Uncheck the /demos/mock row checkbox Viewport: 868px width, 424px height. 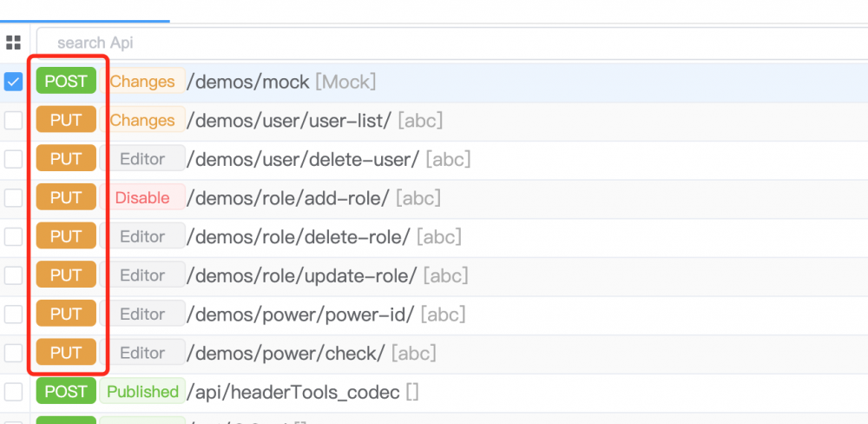[13, 82]
